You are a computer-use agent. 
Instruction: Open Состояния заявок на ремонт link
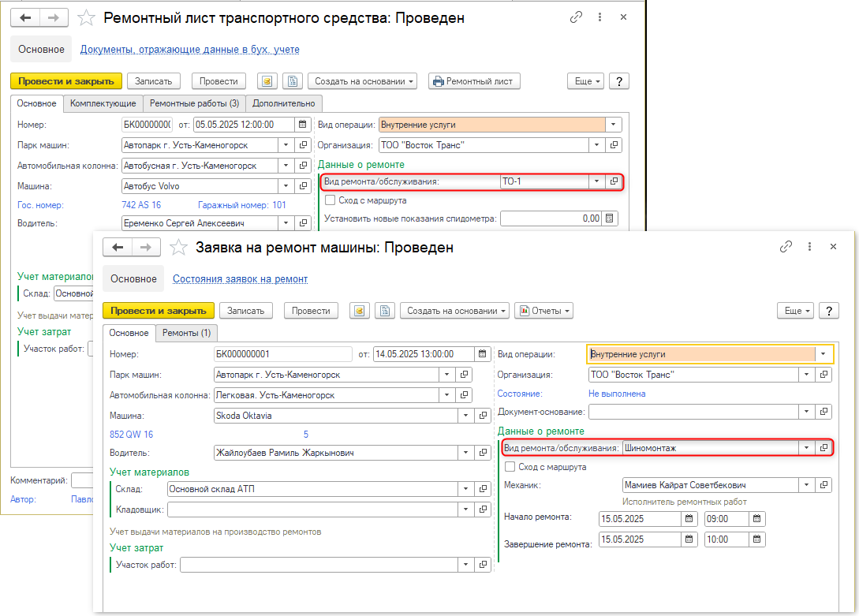click(240, 278)
